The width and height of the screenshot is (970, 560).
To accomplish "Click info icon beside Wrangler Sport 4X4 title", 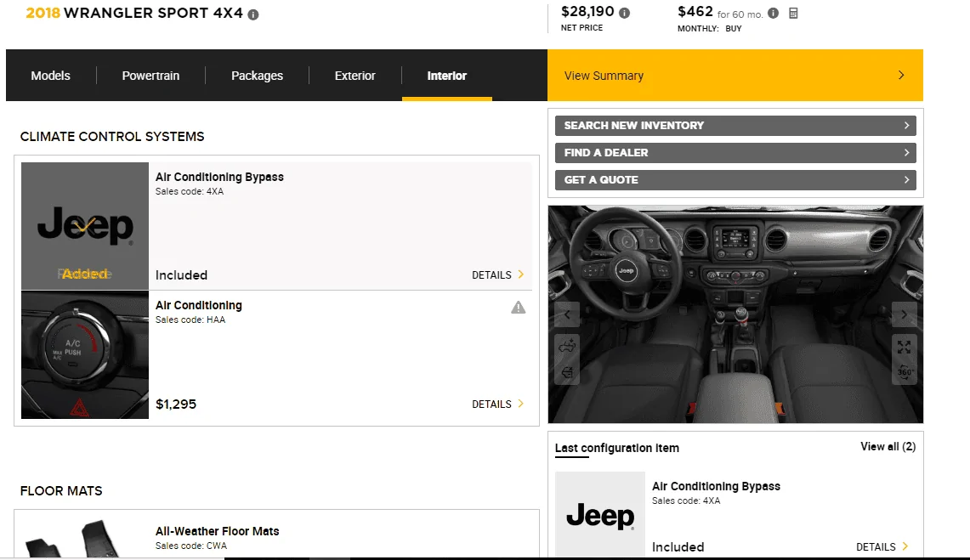I will [253, 14].
